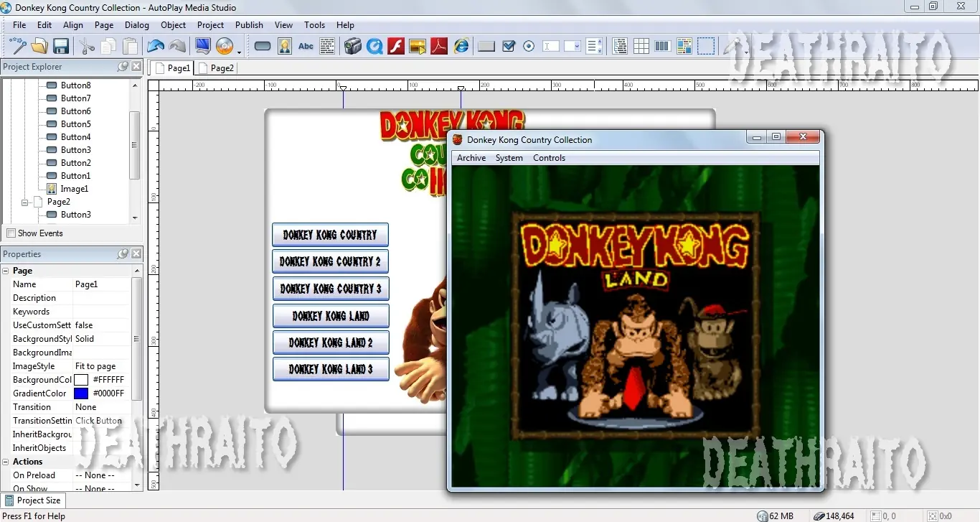Insert an xButton object from toolbar
Image resolution: width=980 pixels, height=522 pixels.
tap(486, 47)
